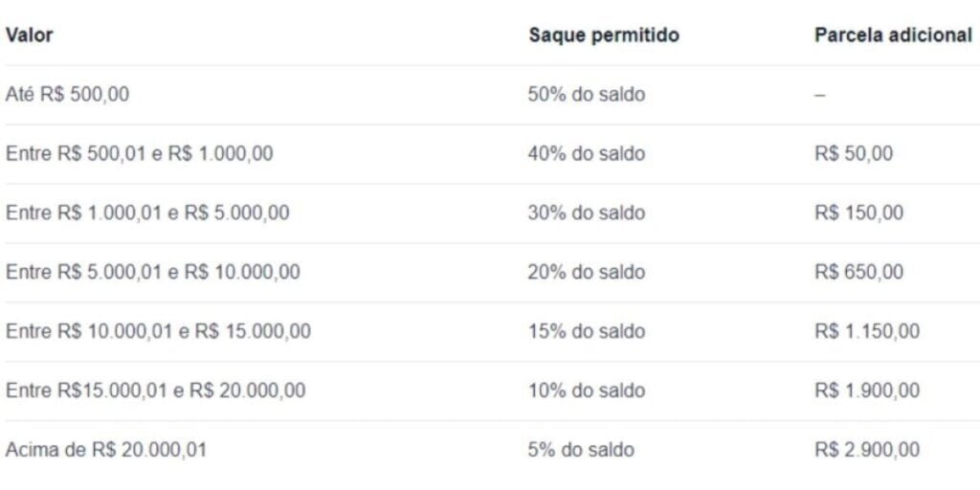Viewport: 980px width, 490px height.
Task: Select the "R$ 50,00" additional installment cell
Action: pos(854,154)
